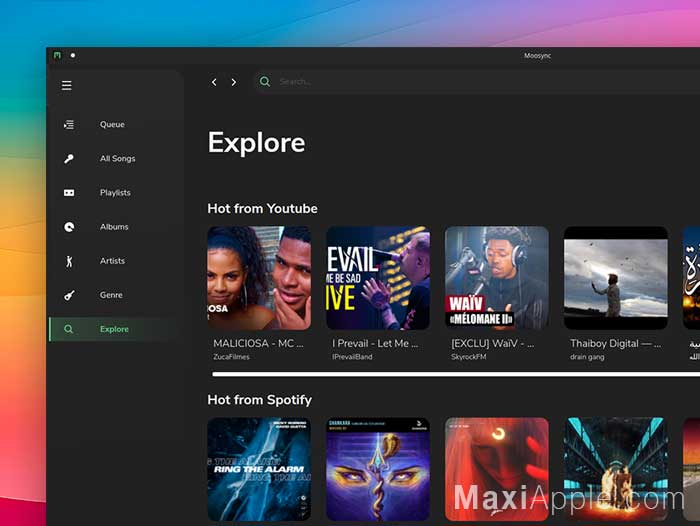Open the Genre page

(111, 295)
